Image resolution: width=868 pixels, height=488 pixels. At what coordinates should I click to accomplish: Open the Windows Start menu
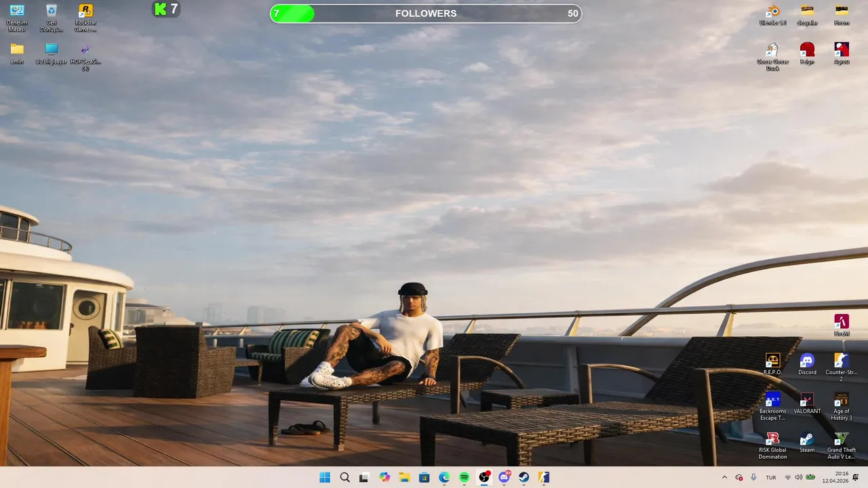coord(325,477)
